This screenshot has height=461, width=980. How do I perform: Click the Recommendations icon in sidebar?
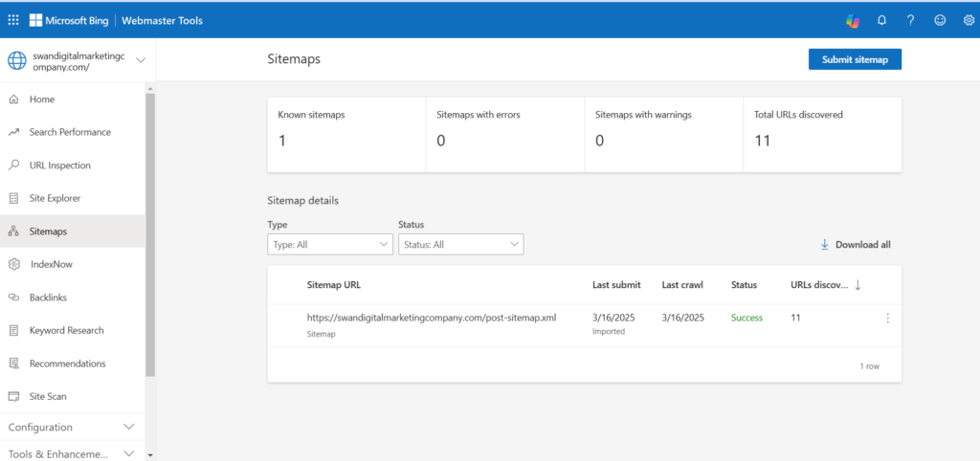pyautogui.click(x=13, y=363)
